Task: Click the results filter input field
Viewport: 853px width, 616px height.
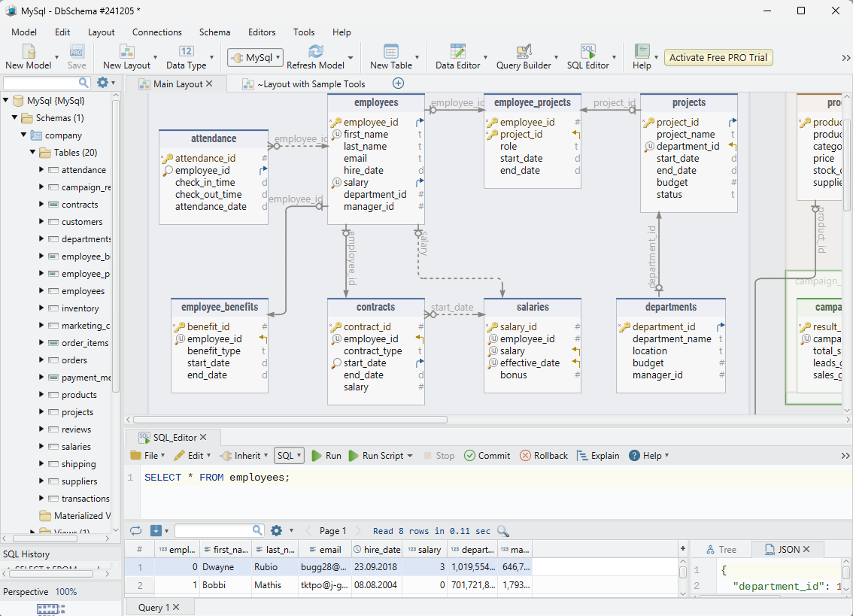Action: pyautogui.click(x=214, y=530)
